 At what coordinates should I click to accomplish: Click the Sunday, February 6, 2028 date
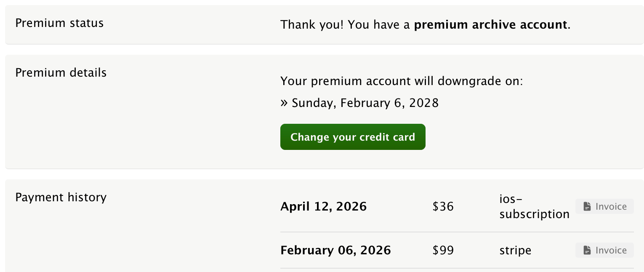pos(365,103)
